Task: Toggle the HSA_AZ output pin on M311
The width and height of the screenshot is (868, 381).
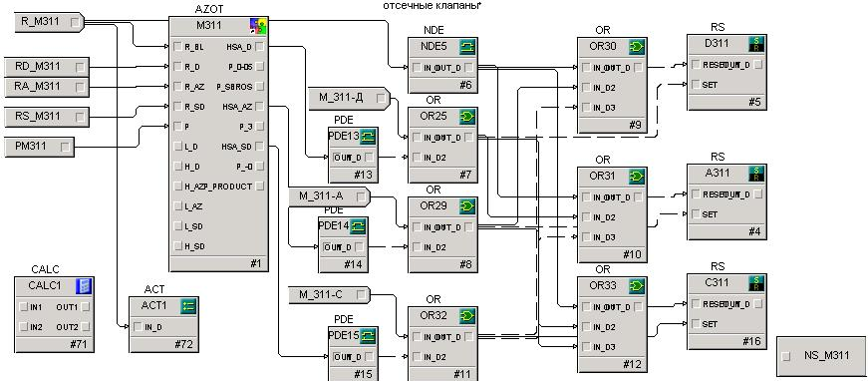Action: tap(260, 107)
